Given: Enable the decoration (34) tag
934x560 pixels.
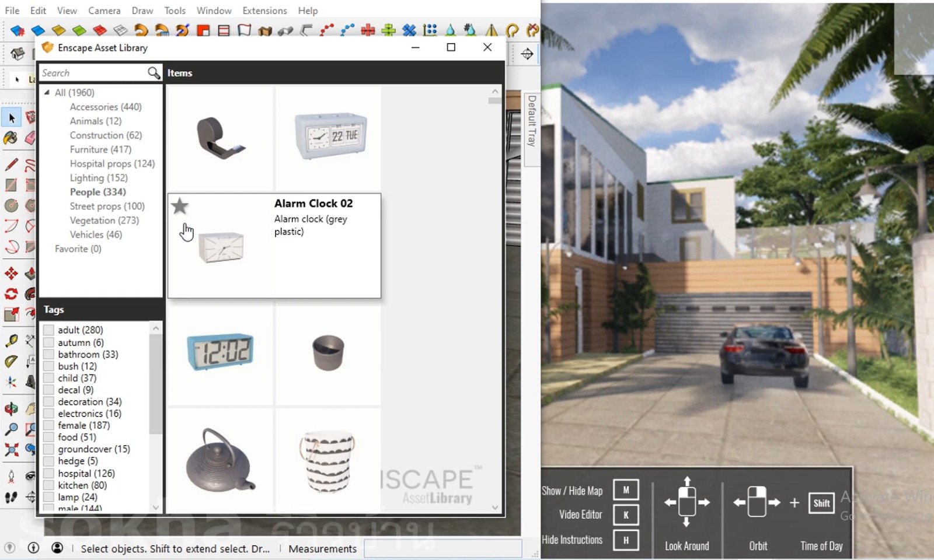Looking at the screenshot, I should pos(48,401).
